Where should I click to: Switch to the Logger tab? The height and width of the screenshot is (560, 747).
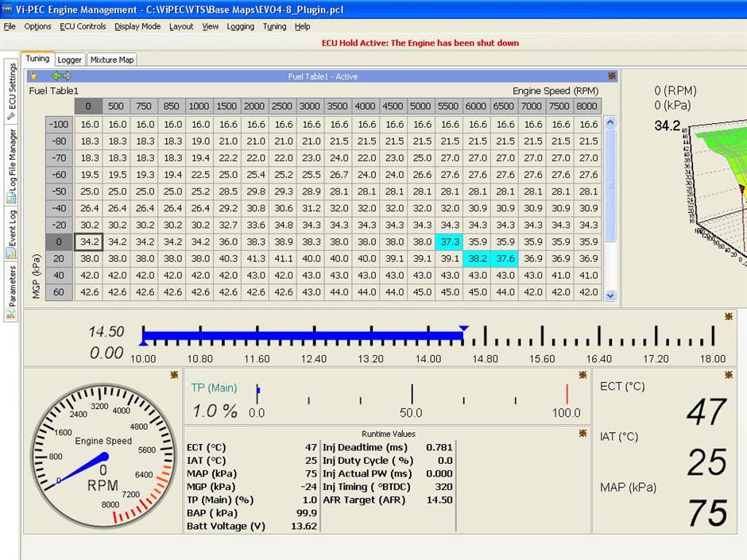point(69,60)
